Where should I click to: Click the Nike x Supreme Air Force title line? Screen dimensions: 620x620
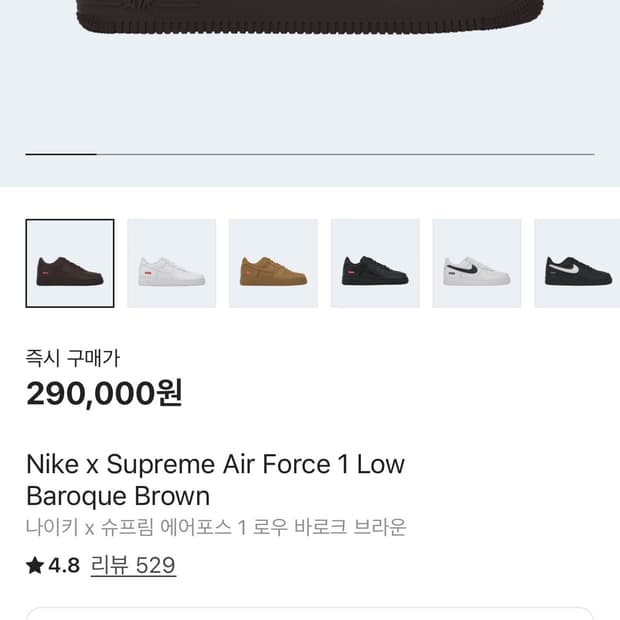215,464
